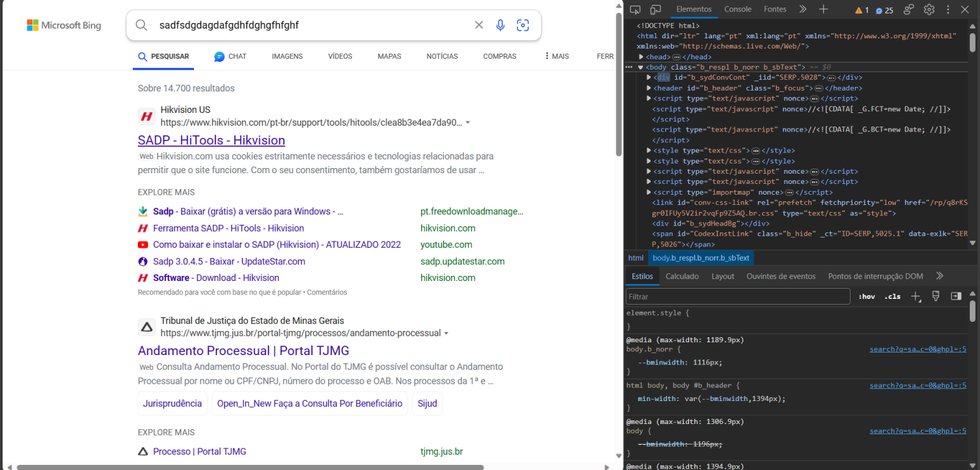Expand the head element node
Screen dimensions: 980x470
[x=641, y=57]
